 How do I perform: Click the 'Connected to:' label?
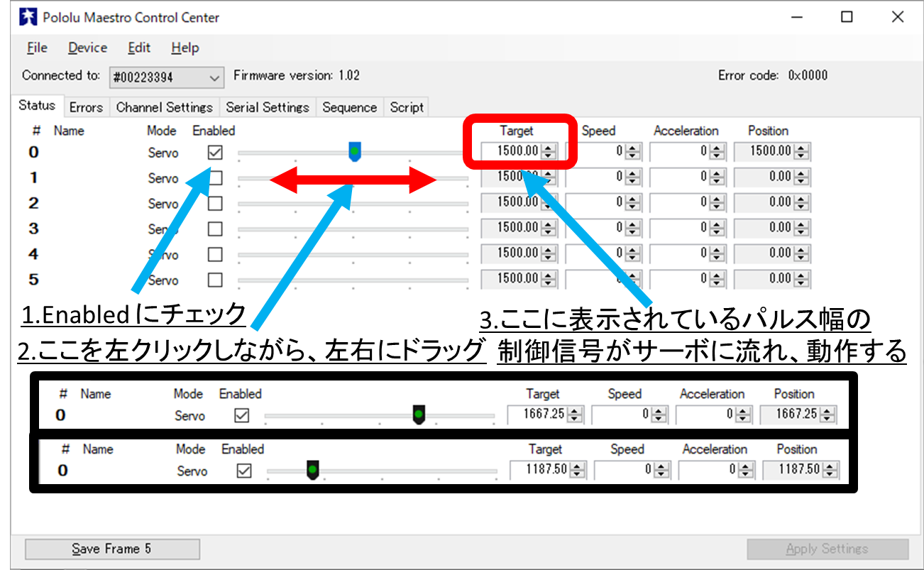tap(61, 75)
